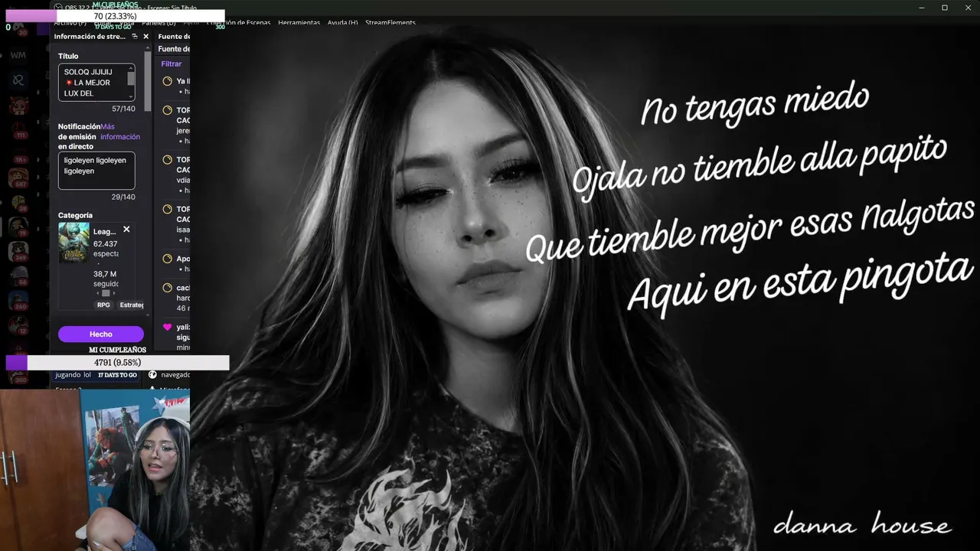Select the navegador source globe icon
Viewport: 980px width, 551px height.
153,375
